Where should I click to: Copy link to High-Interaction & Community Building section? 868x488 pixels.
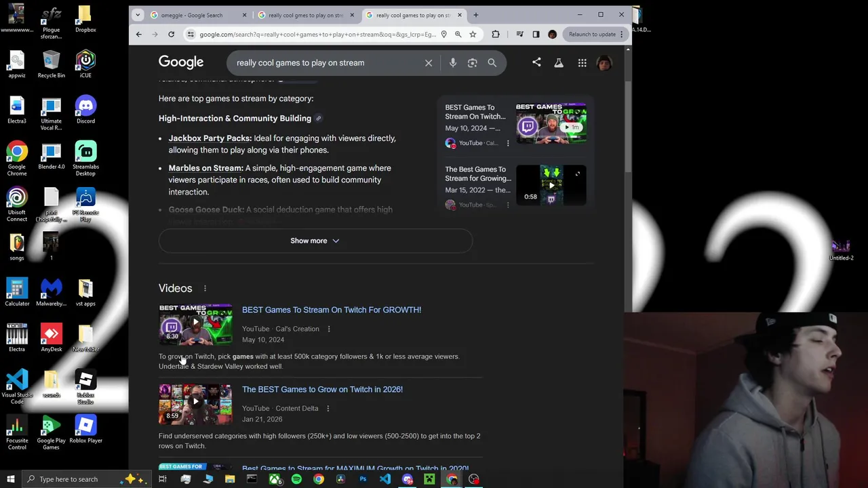319,119
